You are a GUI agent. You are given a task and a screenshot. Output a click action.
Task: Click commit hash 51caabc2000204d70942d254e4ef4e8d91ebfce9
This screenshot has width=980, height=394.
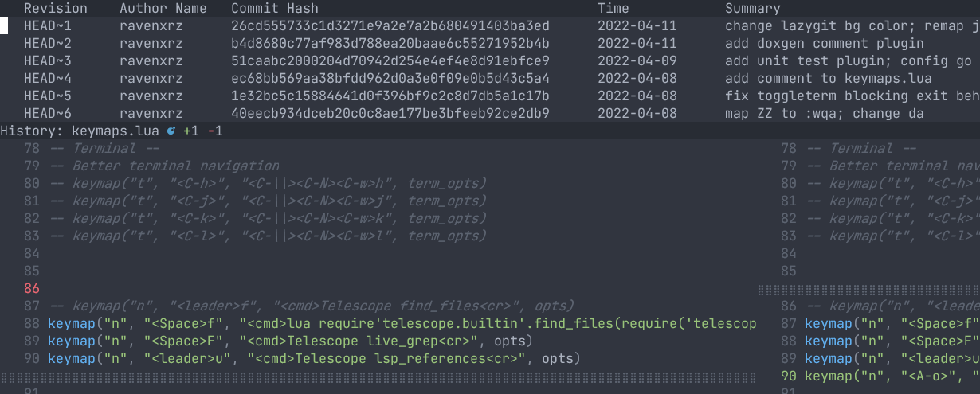(x=390, y=60)
